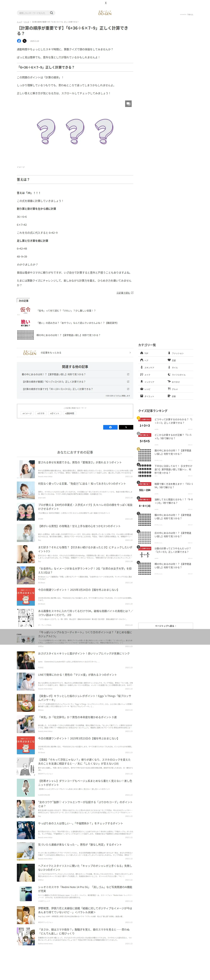Select the #ポイント keyword tag
The height and width of the screenshot is (980, 210).
(x=55, y=413)
